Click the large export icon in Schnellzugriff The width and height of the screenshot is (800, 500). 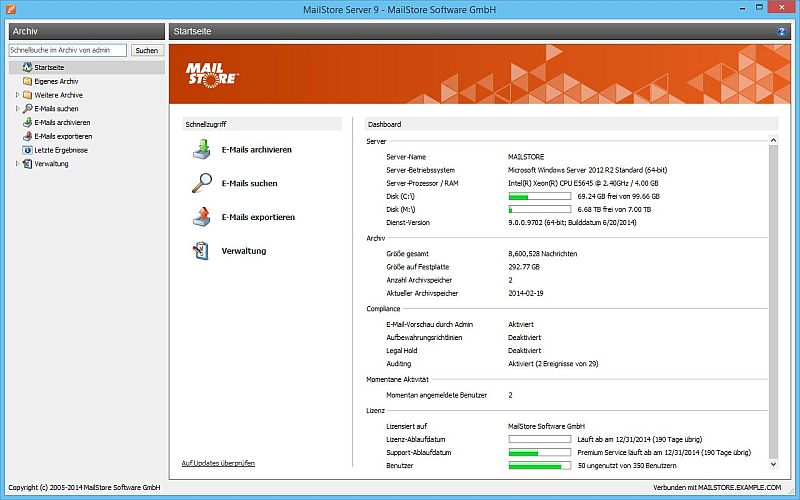click(x=202, y=217)
